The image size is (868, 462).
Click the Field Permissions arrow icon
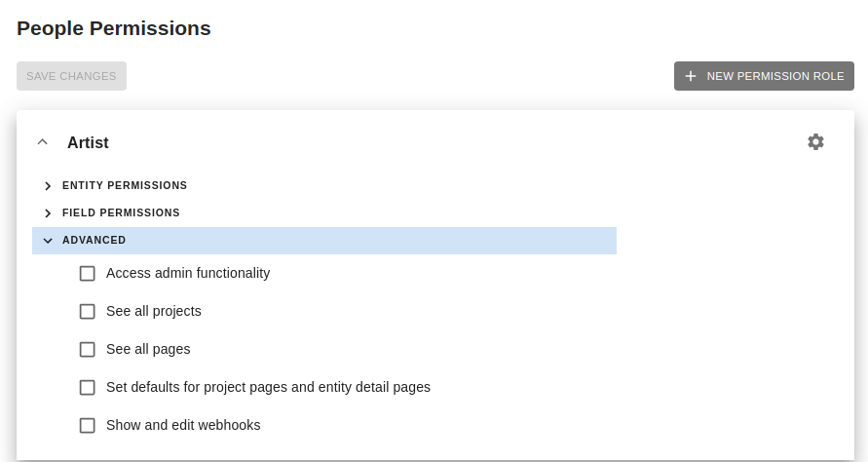point(48,212)
